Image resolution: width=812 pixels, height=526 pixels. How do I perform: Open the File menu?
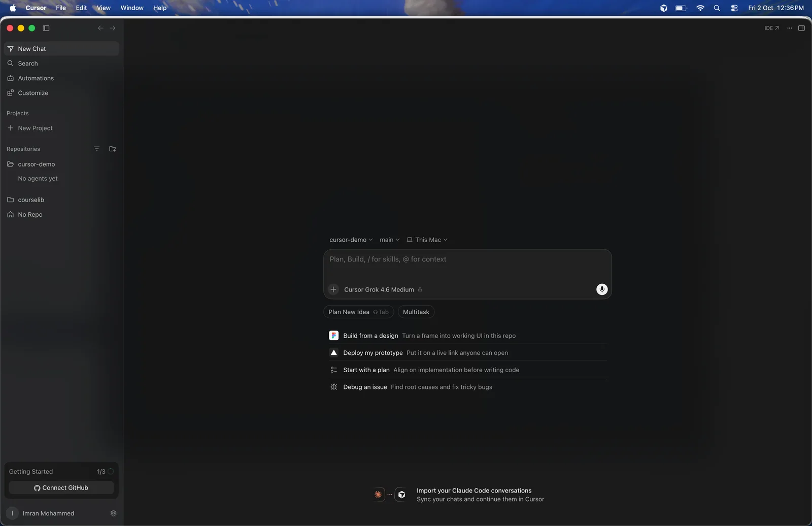point(61,8)
